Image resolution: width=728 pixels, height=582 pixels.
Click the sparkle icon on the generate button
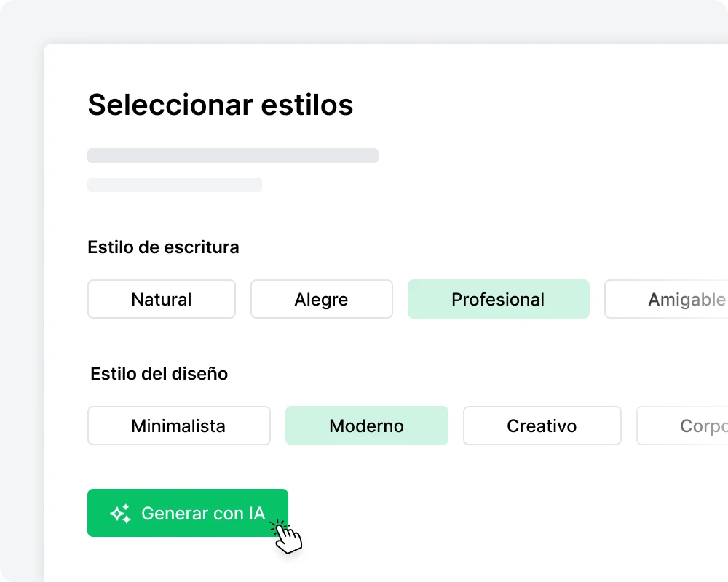[121, 514]
